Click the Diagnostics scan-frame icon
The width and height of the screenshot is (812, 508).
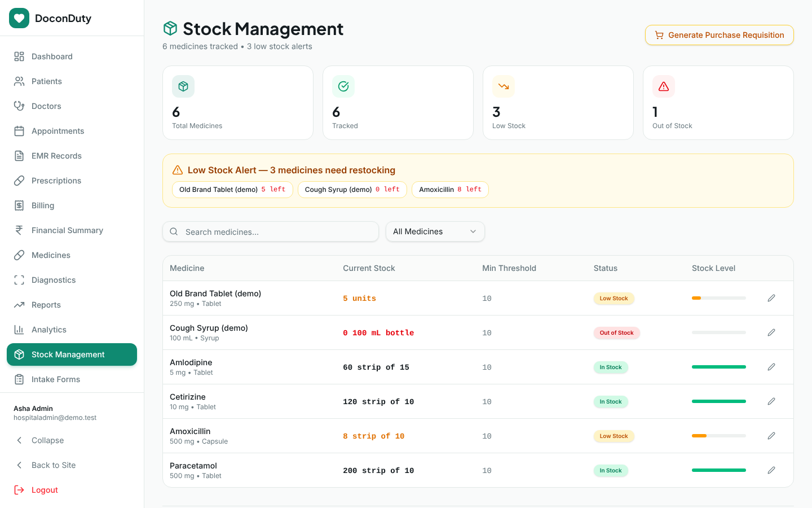coord(19,280)
